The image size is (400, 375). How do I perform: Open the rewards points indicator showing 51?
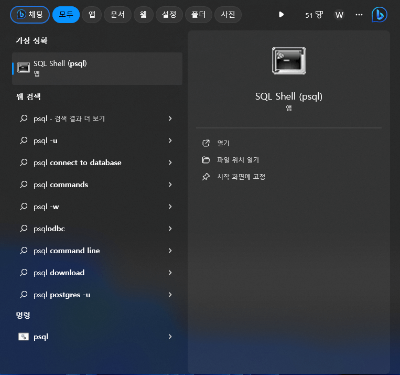coord(314,15)
